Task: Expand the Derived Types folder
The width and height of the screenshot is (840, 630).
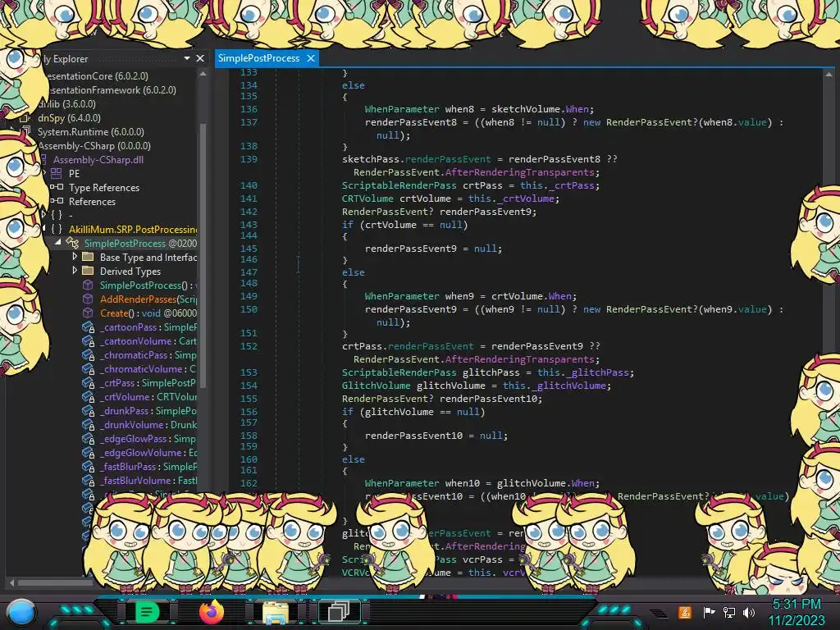Action: coord(75,271)
